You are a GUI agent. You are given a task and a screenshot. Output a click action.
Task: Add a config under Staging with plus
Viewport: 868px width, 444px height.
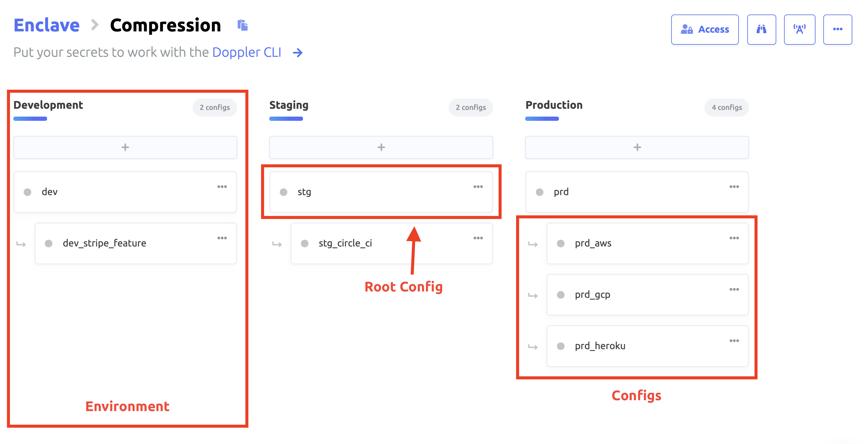tap(381, 147)
